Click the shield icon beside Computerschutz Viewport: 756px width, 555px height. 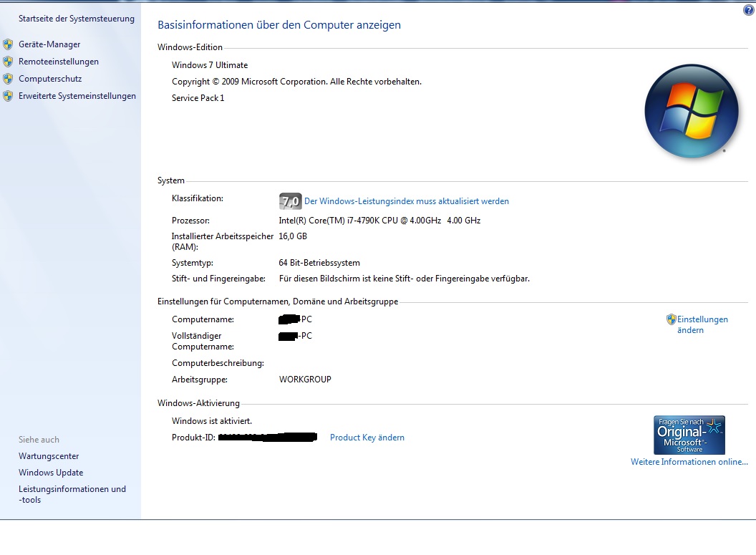(x=8, y=79)
